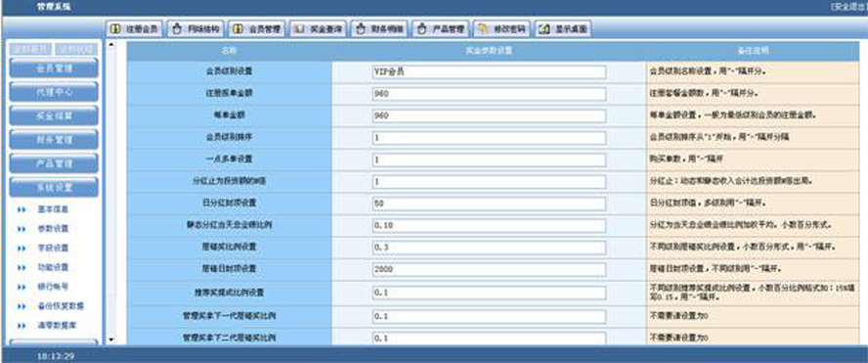Click the 静态分红当天总业绩比例 row label

(229, 226)
